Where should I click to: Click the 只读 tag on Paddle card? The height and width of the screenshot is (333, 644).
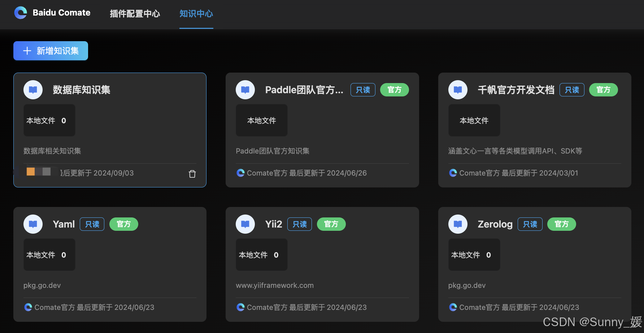363,90
